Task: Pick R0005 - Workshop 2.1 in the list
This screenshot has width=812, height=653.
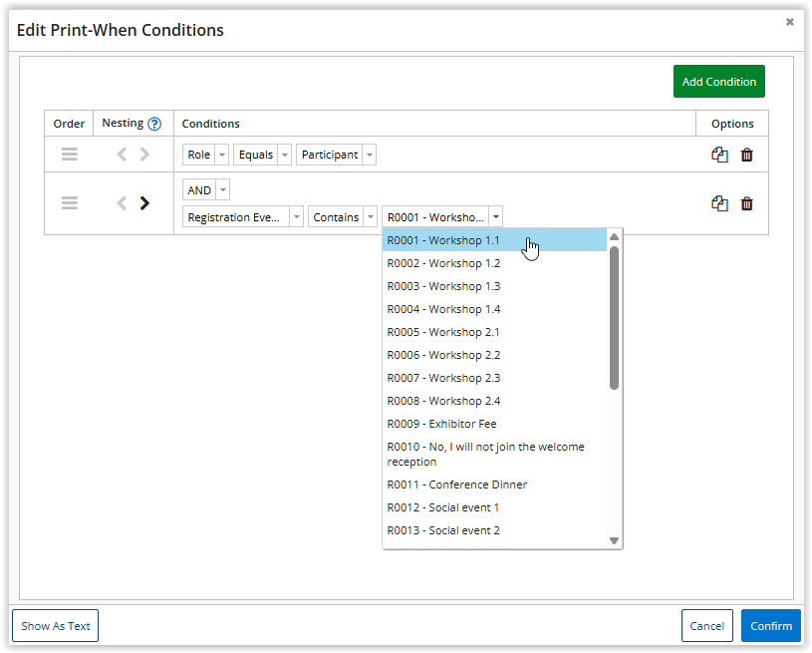Action: pos(443,332)
